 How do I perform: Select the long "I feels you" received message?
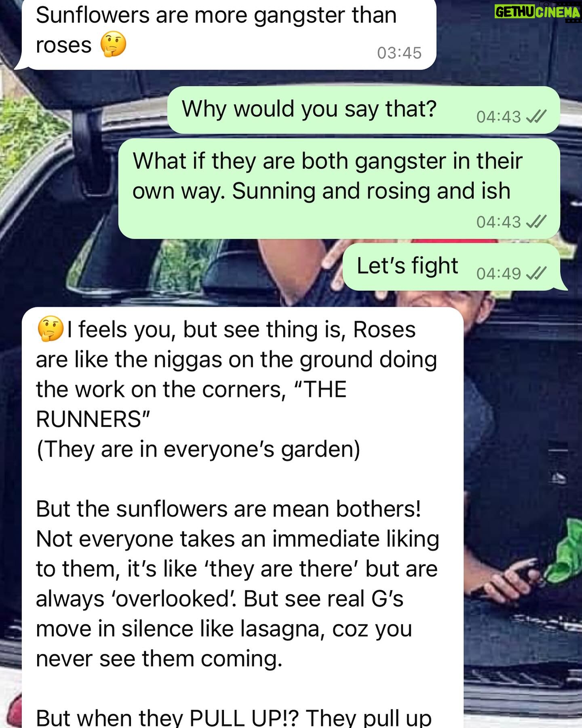point(242,518)
